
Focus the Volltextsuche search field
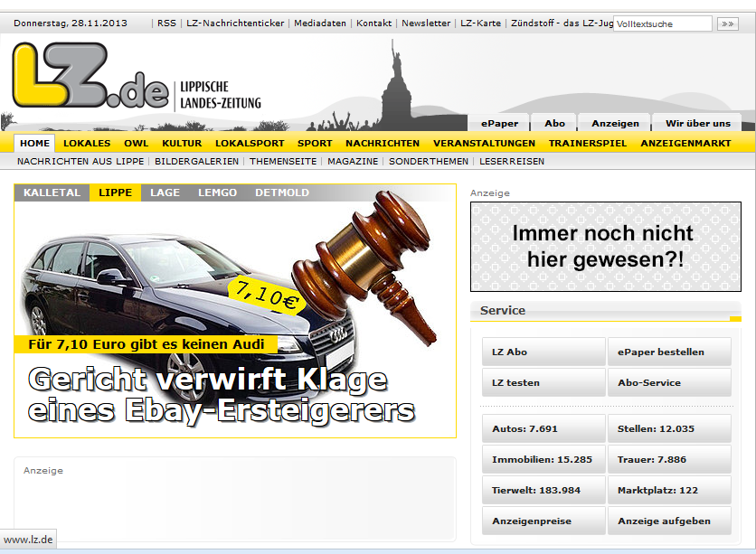pyautogui.click(x=663, y=23)
